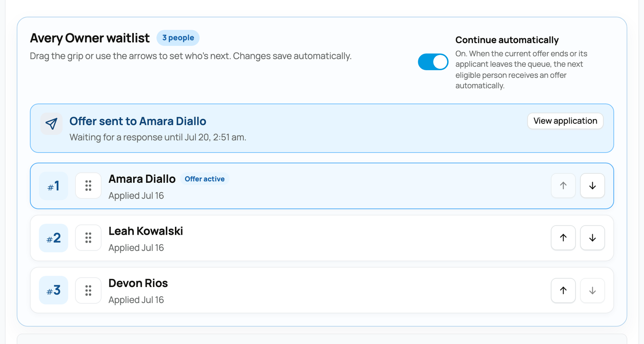This screenshot has width=644, height=344.
Task: Click the Offer active status badge
Action: pos(205,179)
